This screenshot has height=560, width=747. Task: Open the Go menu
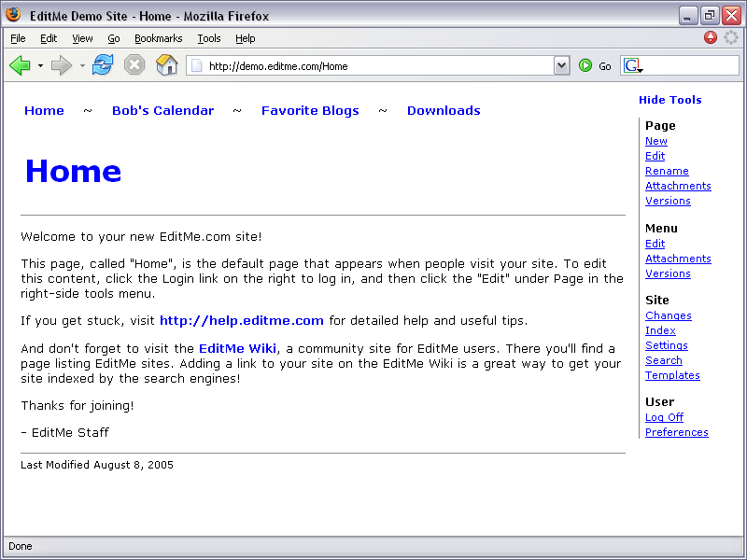[113, 38]
